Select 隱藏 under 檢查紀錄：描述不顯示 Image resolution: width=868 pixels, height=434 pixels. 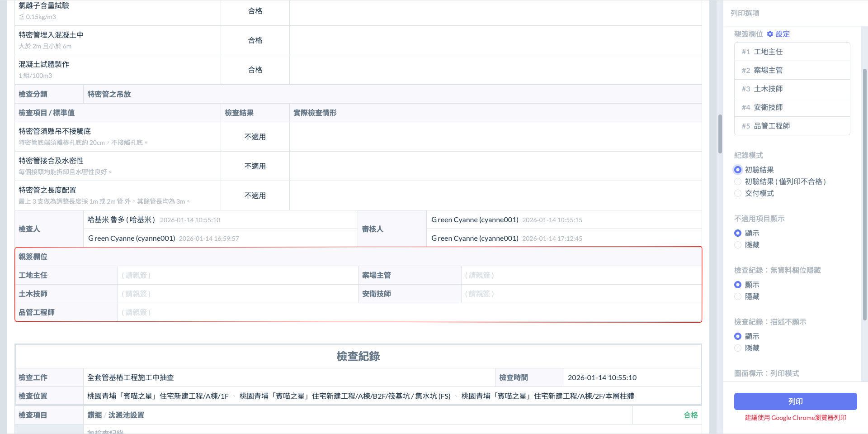pos(738,348)
